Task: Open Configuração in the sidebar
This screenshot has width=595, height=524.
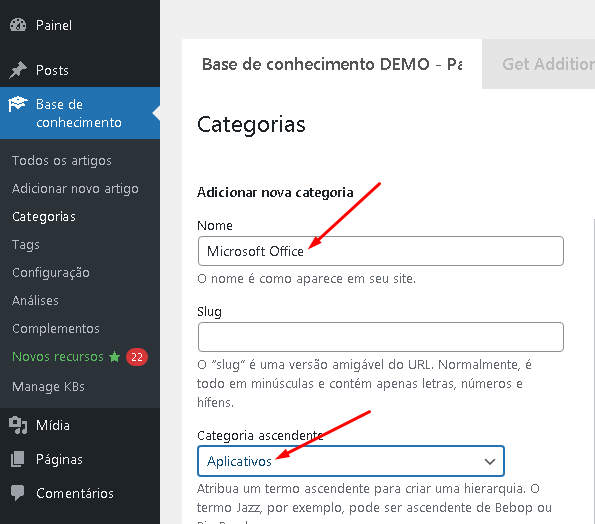Action: [x=51, y=273]
